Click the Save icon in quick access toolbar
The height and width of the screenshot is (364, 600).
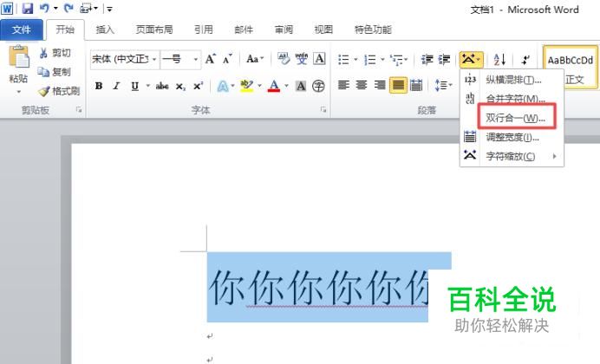(x=28, y=8)
